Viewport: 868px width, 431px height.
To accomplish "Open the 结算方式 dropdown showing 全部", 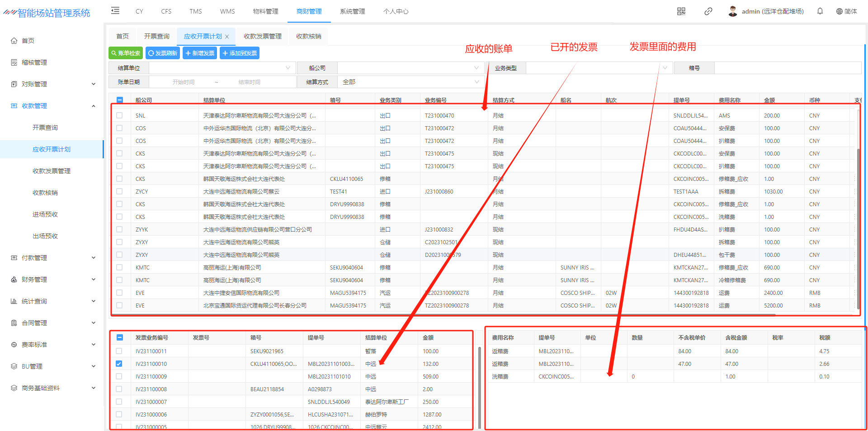I will [410, 82].
